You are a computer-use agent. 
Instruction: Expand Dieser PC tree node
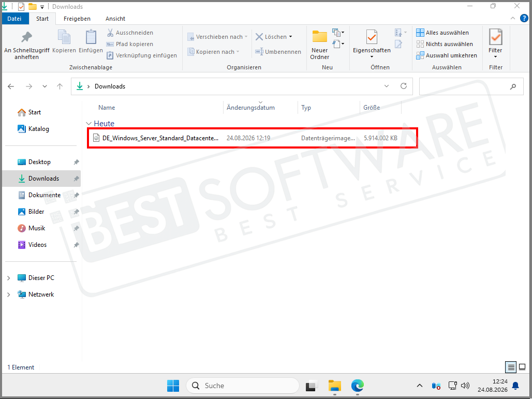pos(8,278)
